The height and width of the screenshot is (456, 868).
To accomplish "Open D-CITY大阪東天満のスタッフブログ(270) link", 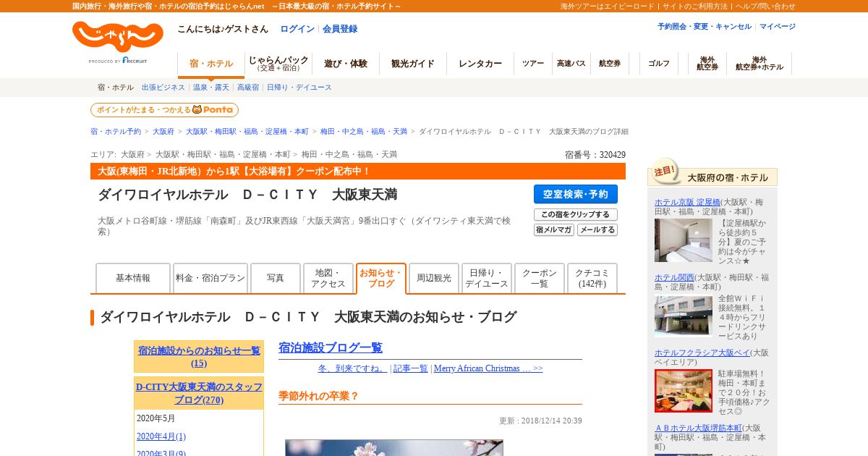I will (199, 393).
